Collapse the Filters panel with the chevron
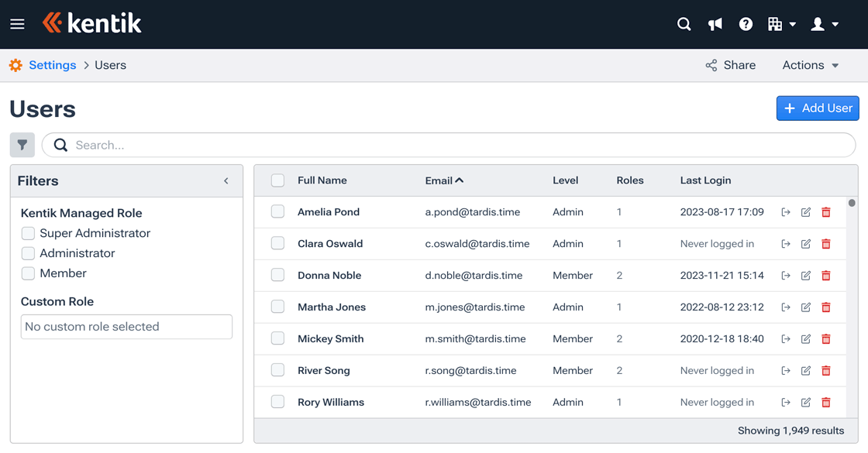The image size is (868, 453). (x=226, y=180)
